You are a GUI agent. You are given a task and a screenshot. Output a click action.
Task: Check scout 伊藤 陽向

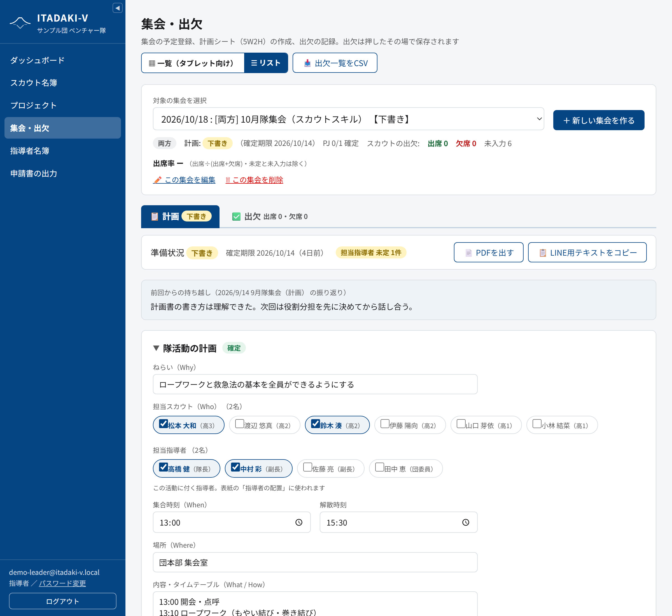click(385, 424)
